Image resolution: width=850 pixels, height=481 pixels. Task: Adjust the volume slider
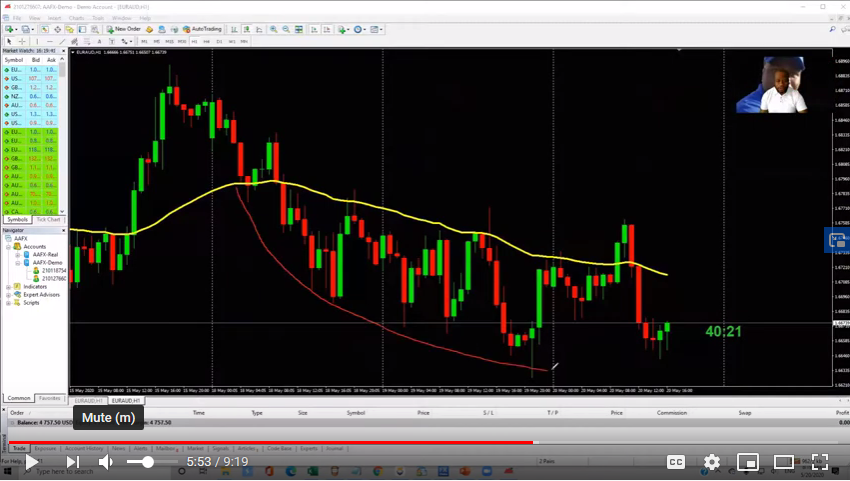point(152,462)
